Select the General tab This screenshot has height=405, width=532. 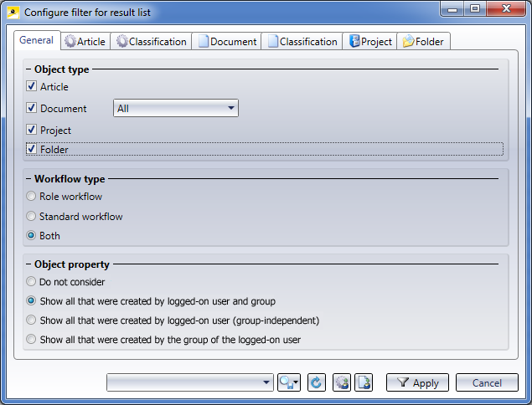pos(36,40)
